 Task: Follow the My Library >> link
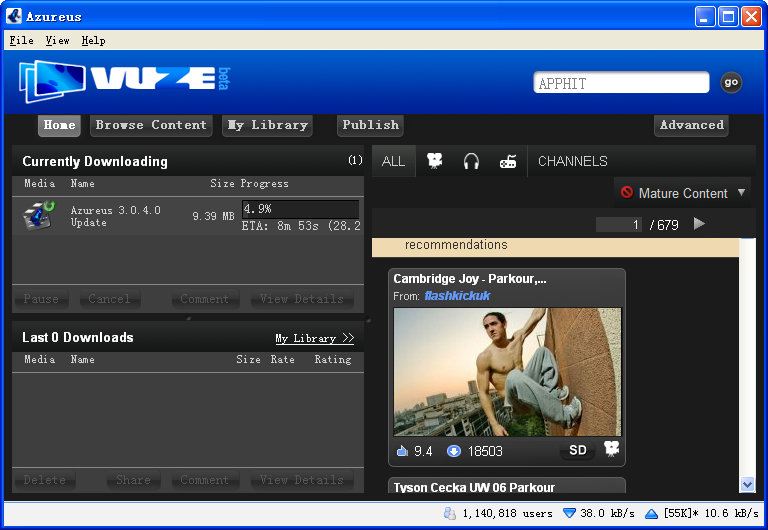click(314, 338)
